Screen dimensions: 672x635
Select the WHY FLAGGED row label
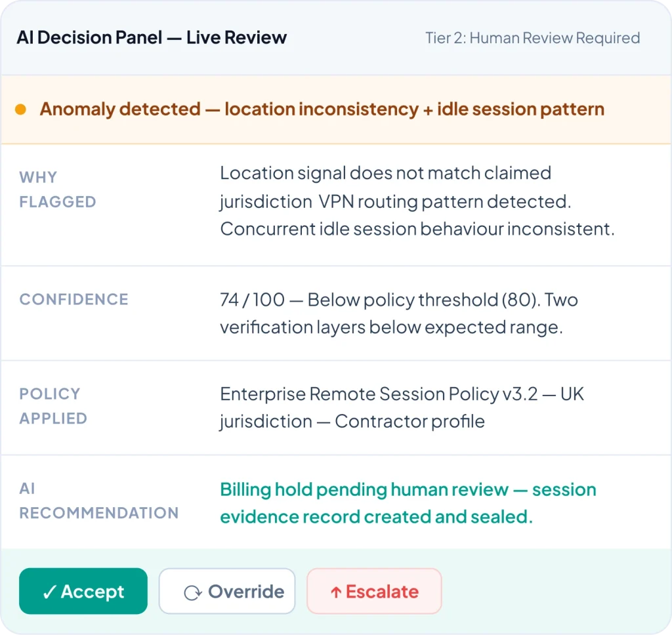[58, 190]
